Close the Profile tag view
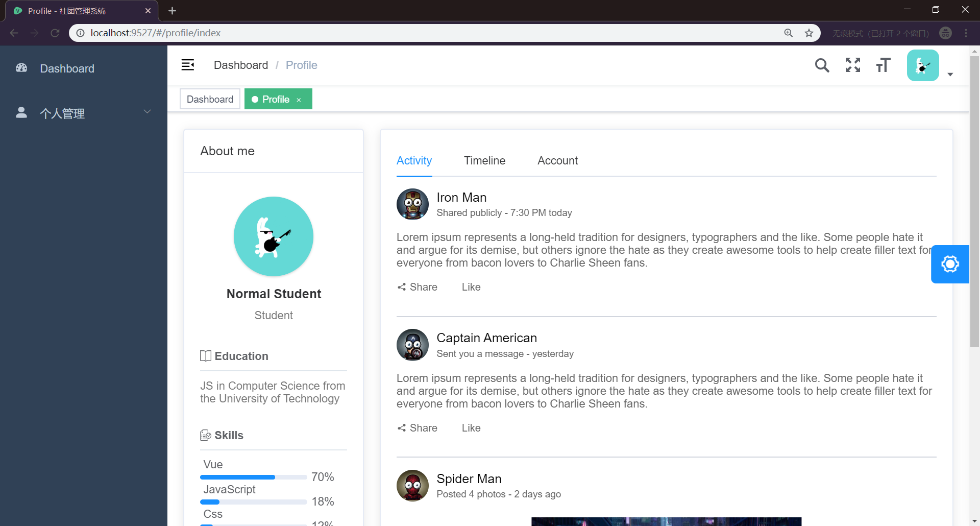 (299, 100)
